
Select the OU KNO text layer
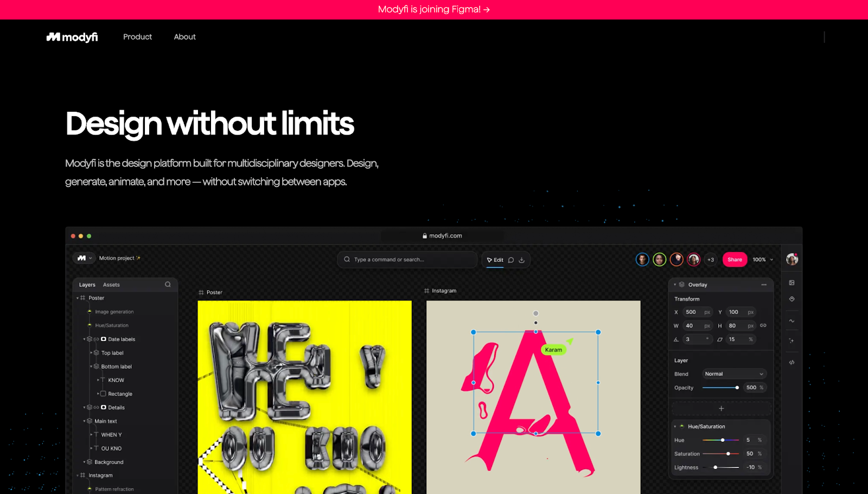pos(111,448)
